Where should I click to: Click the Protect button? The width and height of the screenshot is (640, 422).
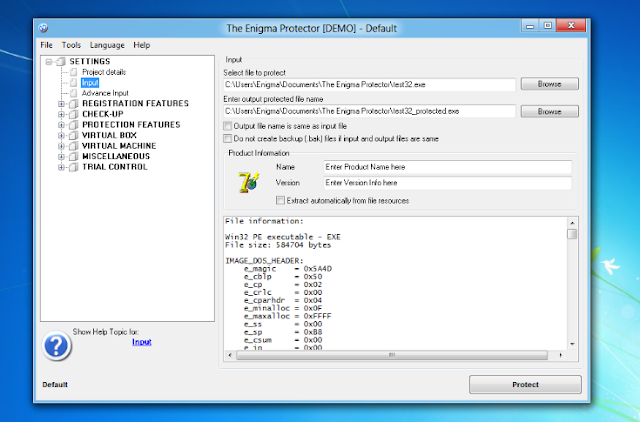pos(525,384)
